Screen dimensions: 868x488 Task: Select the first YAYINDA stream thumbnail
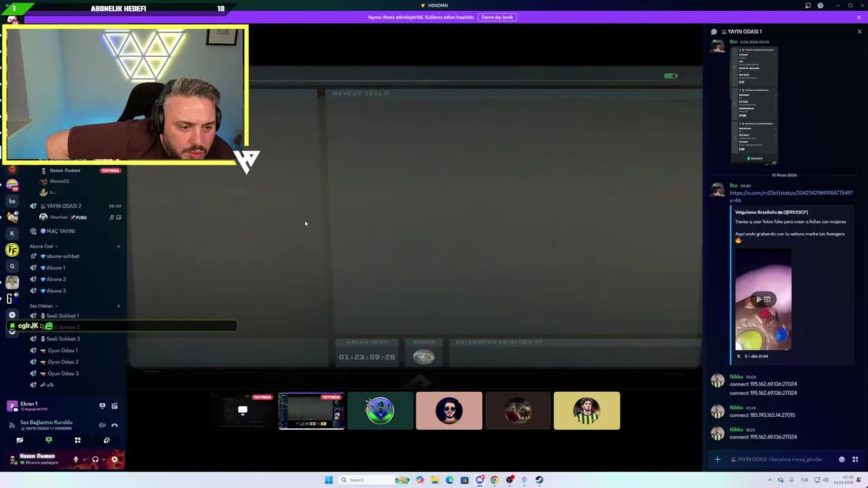[x=242, y=411]
